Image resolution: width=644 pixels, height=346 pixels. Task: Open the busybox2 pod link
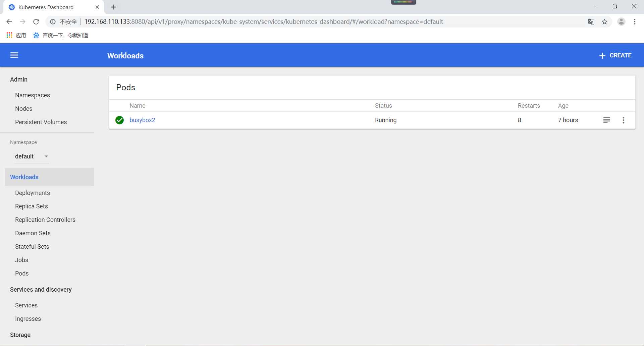pos(142,120)
